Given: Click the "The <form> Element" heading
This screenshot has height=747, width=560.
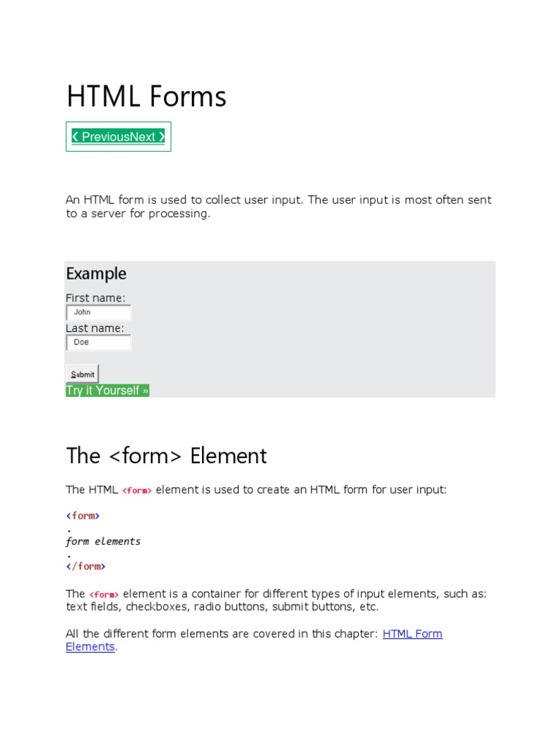Looking at the screenshot, I should tap(166, 456).
